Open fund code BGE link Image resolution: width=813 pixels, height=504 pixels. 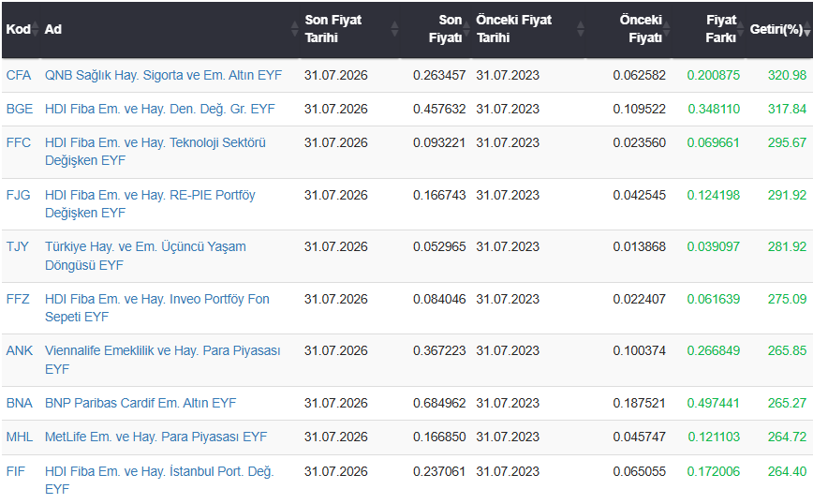click(20, 109)
